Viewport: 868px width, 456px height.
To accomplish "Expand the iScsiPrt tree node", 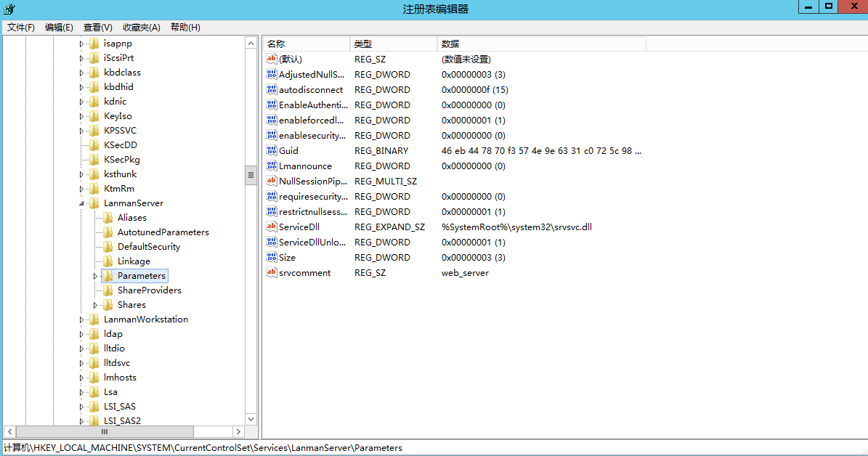I will point(81,58).
